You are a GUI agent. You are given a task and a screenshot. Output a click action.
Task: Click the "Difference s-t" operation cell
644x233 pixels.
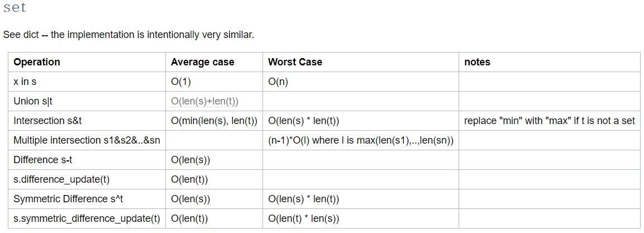43,160
